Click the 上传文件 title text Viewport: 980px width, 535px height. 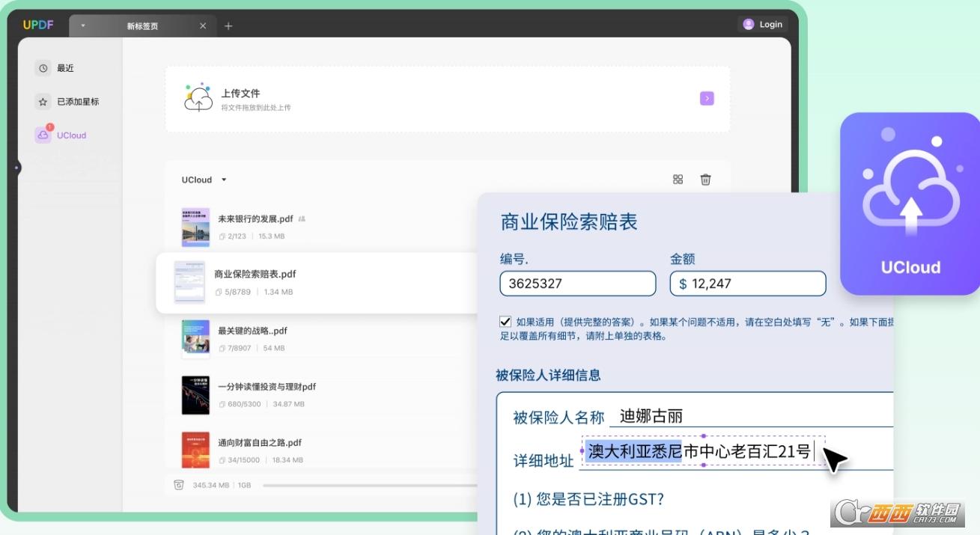pos(240,94)
